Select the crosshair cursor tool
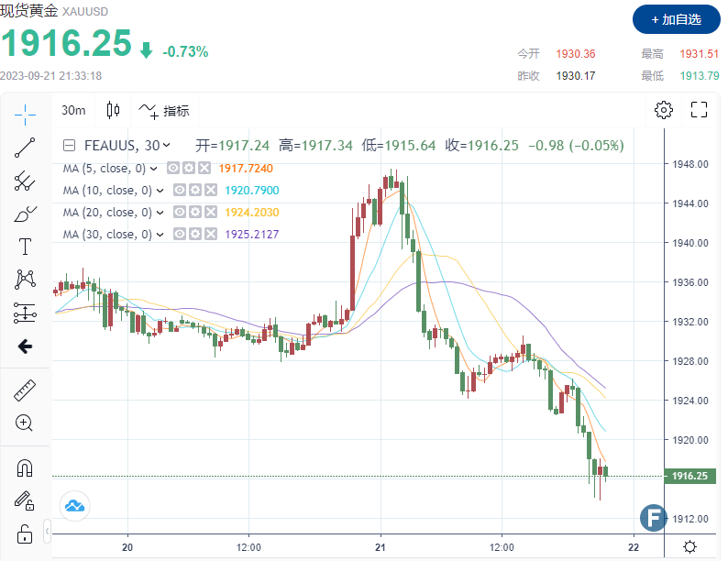This screenshot has width=728, height=561. click(x=25, y=114)
